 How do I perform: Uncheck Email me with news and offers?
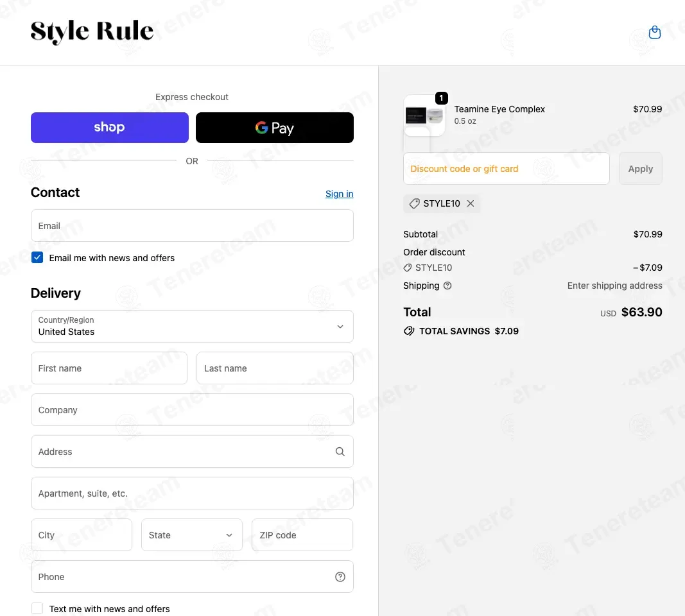tap(37, 257)
